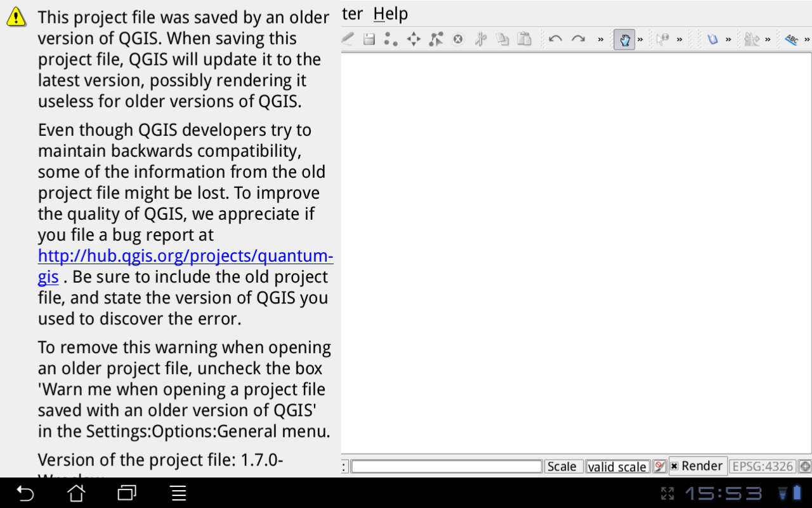
Task: Toggle the Render checkbox
Action: [x=674, y=466]
